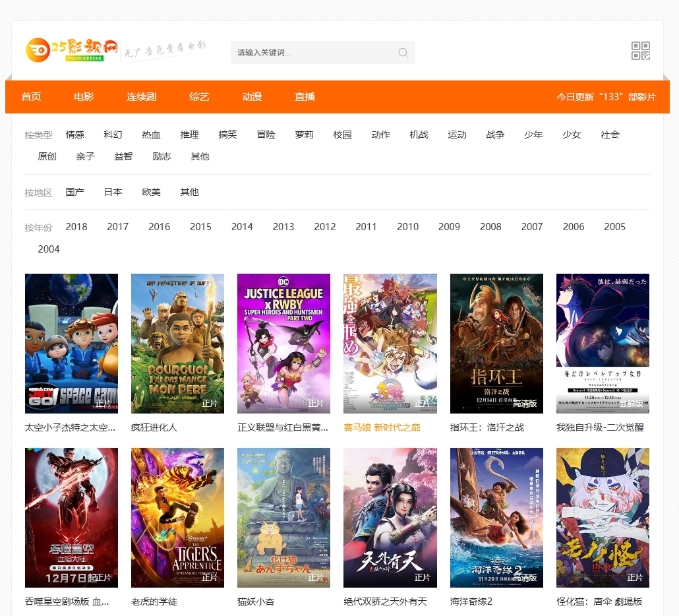Image resolution: width=679 pixels, height=616 pixels.
Task: Select the 社会 genre filter
Action: tap(610, 135)
